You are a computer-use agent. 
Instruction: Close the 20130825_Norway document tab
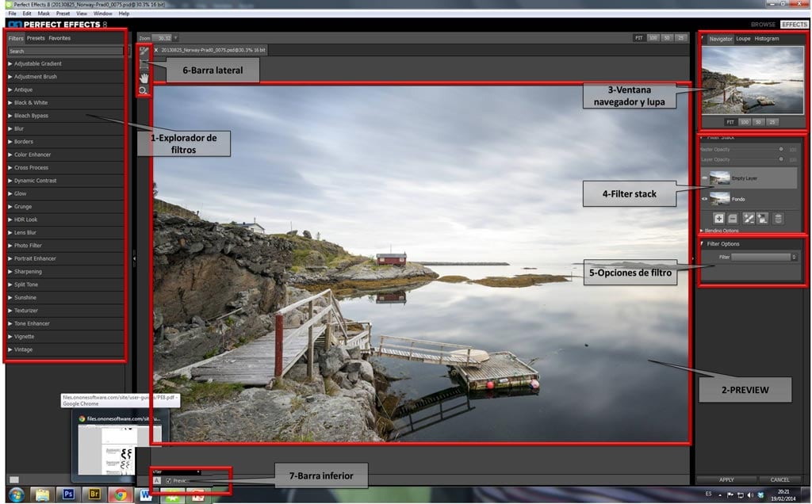pos(156,50)
